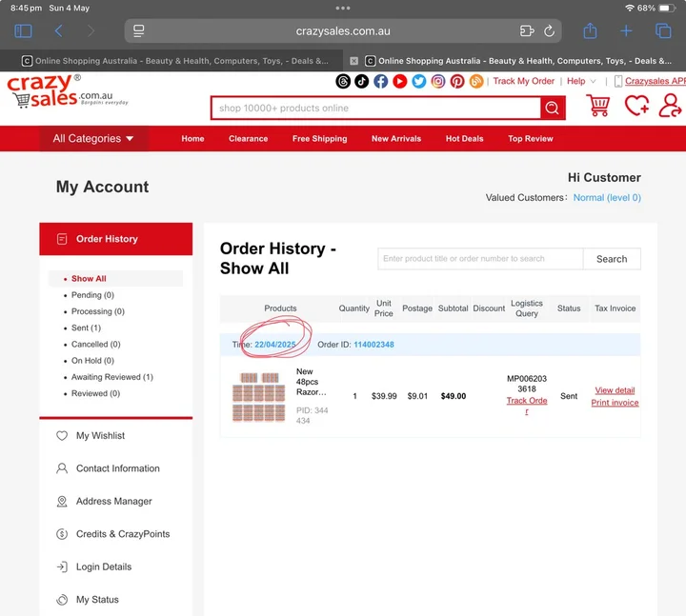
Task: Open the Hot Deals menu item
Action: tap(464, 139)
